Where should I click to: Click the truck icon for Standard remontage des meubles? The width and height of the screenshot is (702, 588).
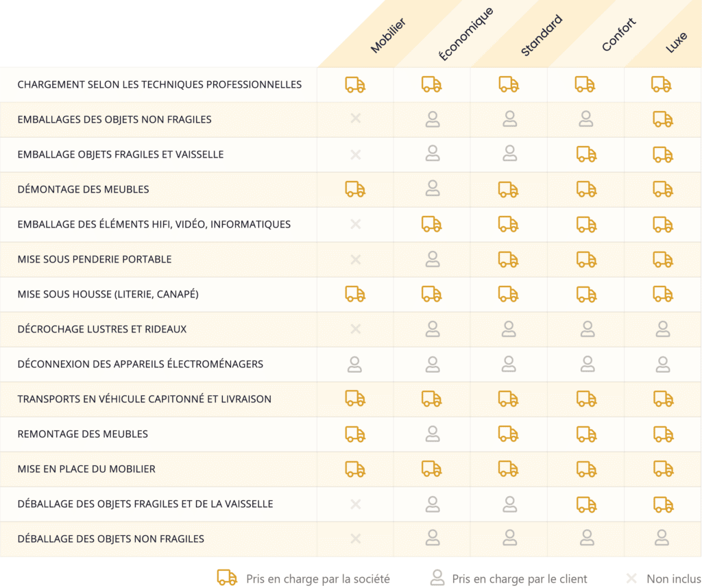pyautogui.click(x=509, y=434)
